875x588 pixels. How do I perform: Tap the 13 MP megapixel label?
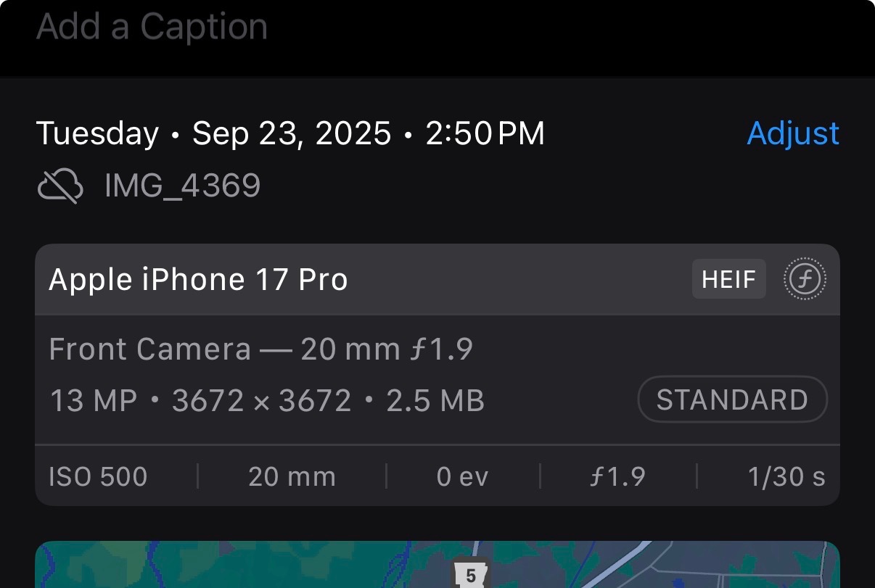pyautogui.click(x=94, y=401)
